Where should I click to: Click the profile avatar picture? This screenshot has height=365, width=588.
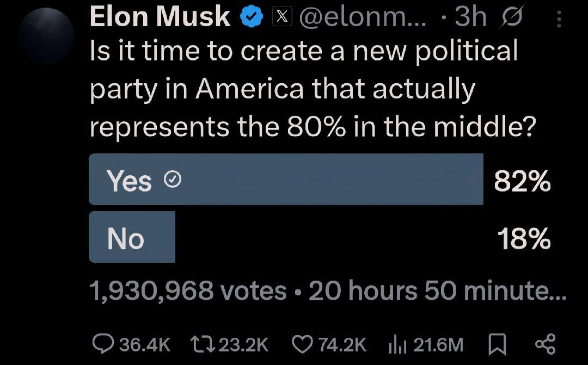(46, 36)
